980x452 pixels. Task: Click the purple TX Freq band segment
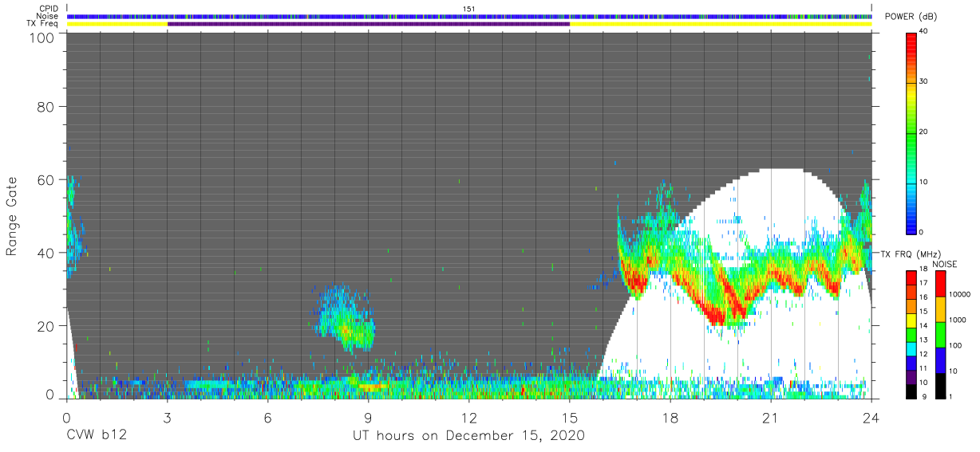[368, 24]
